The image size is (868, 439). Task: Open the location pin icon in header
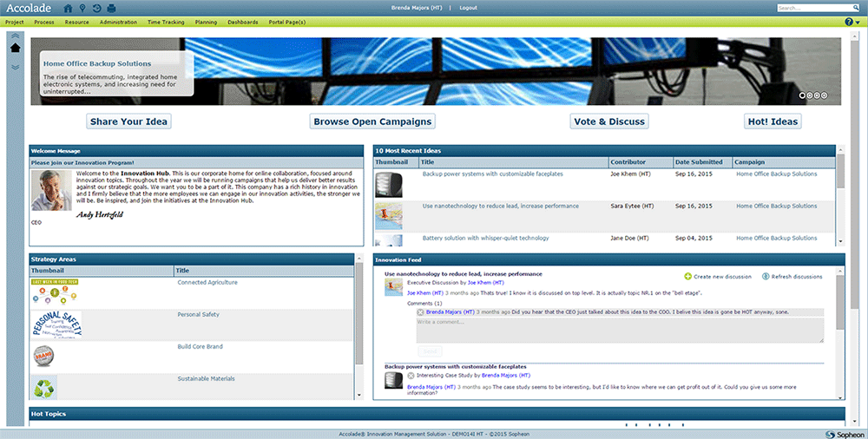point(82,8)
